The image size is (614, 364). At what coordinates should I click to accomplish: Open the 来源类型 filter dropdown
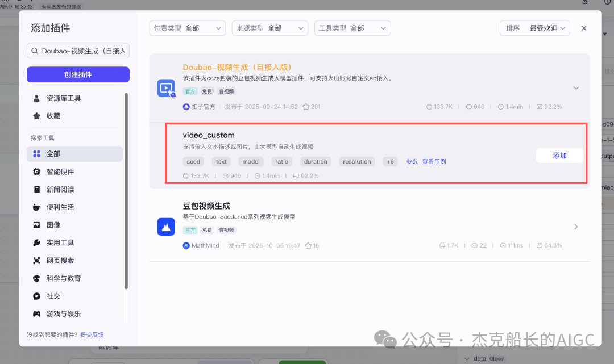pos(270,28)
